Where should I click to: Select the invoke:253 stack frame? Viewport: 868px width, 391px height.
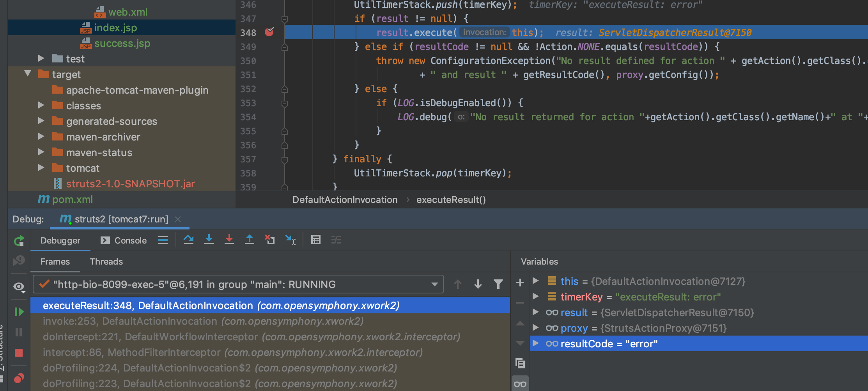[x=270, y=321]
